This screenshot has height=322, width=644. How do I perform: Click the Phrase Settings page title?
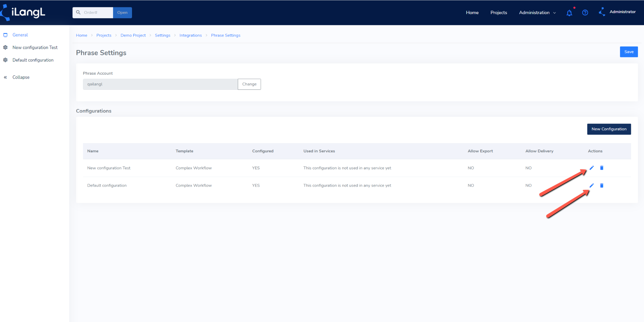pyautogui.click(x=101, y=53)
